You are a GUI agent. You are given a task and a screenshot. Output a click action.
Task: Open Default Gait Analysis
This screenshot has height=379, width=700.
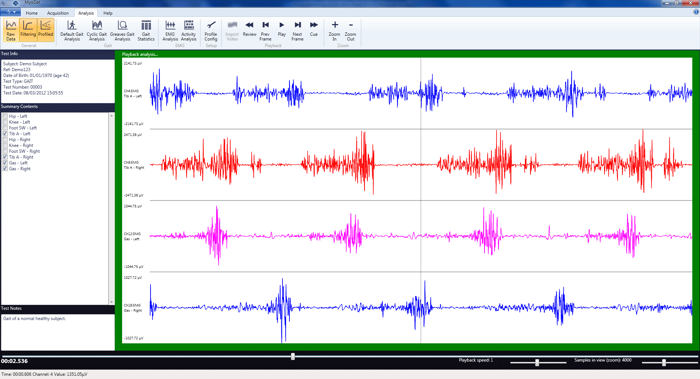[72, 30]
